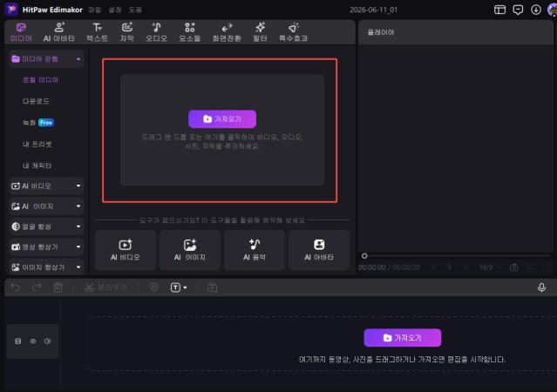Open the AI 비디오 tool card
This screenshot has width=557, height=392.
[125, 250]
